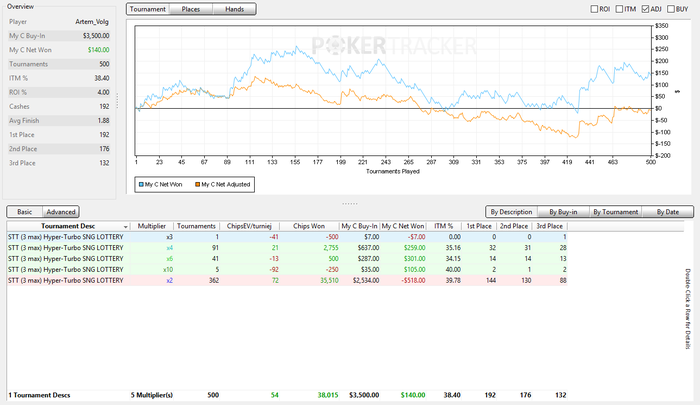Switch to the Places tab
Screen dimensions: 700x405
point(189,9)
